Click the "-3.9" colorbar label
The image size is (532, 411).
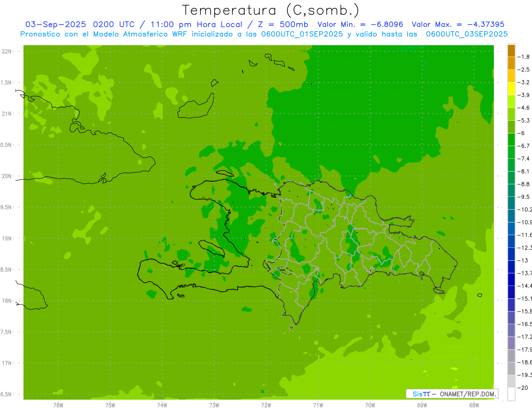tap(524, 95)
